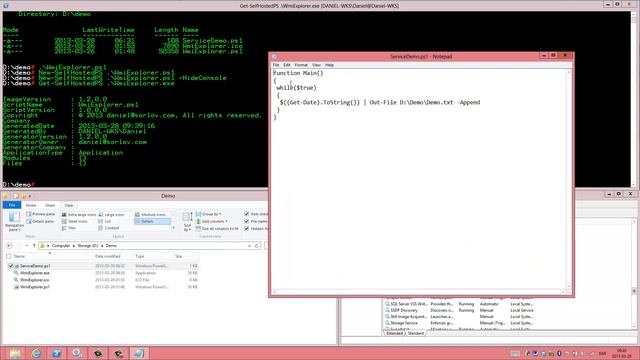
Task: Open the File tab in Explorer ribbon
Action: [12, 205]
